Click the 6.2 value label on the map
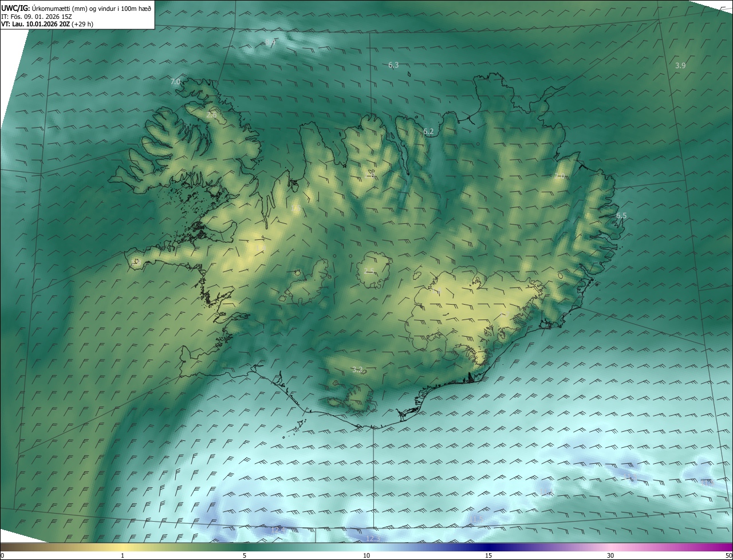 [428, 132]
